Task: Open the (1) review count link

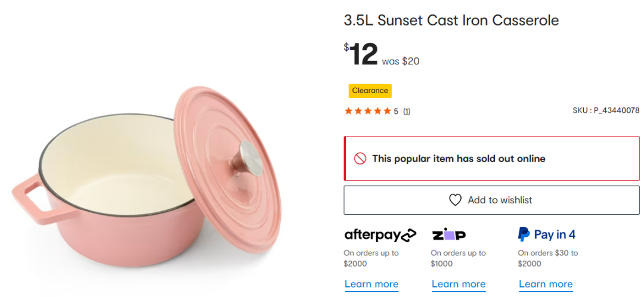Action: 407,112
